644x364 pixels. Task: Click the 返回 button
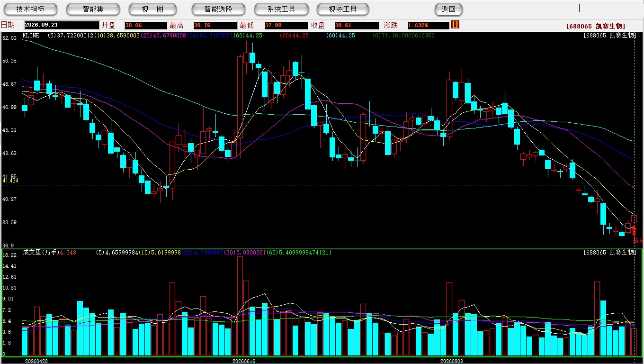coord(448,9)
